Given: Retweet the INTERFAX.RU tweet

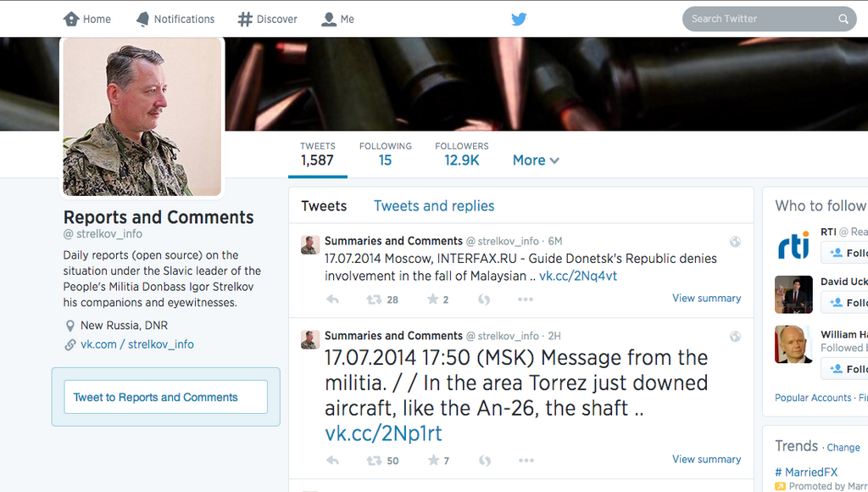Looking at the screenshot, I should pyautogui.click(x=374, y=299).
